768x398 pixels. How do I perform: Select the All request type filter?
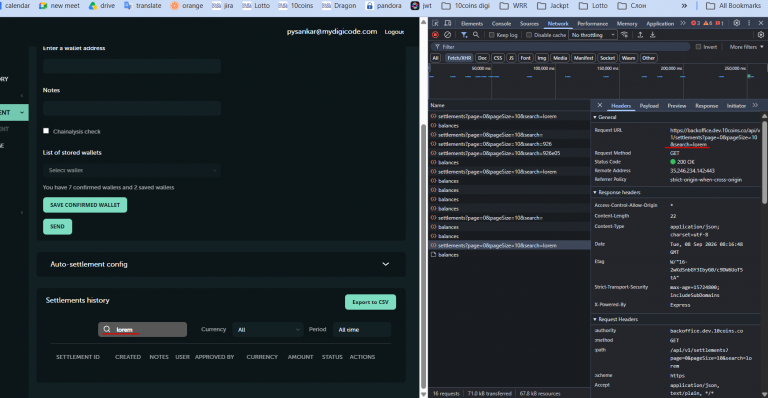pyautogui.click(x=435, y=58)
